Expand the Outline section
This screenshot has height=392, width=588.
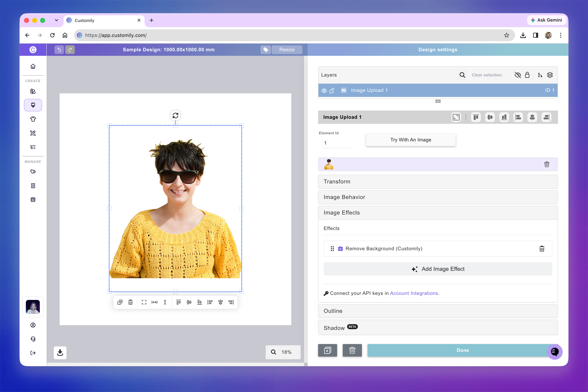coord(438,311)
